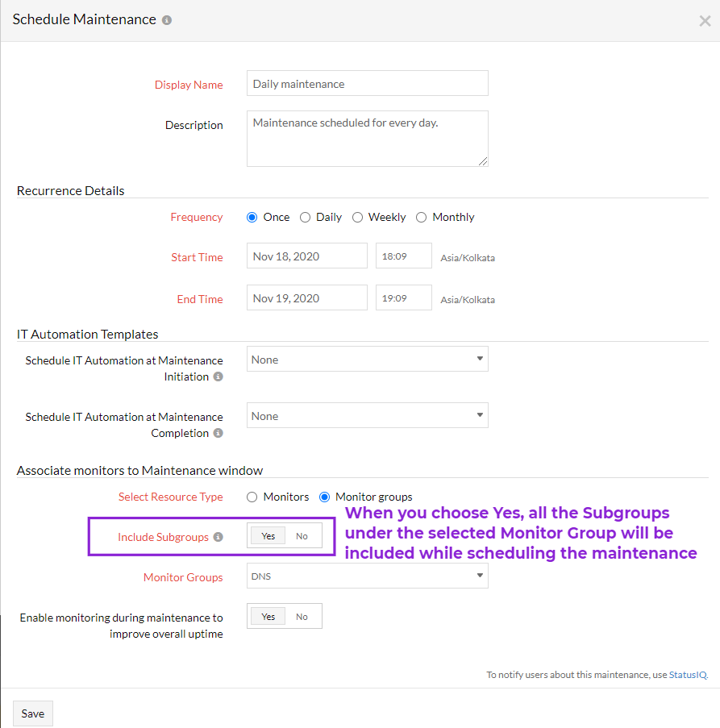Click info icon beside Maintenance Initiation label

pyautogui.click(x=218, y=376)
